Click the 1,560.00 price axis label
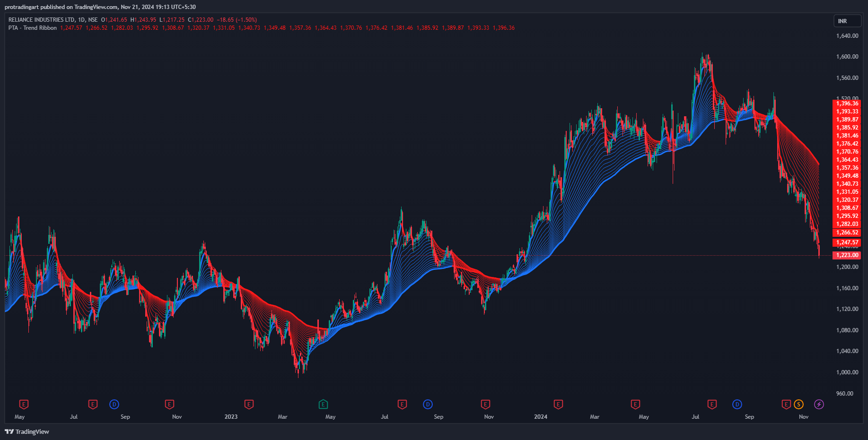Image resolution: width=868 pixels, height=440 pixels. [x=847, y=78]
